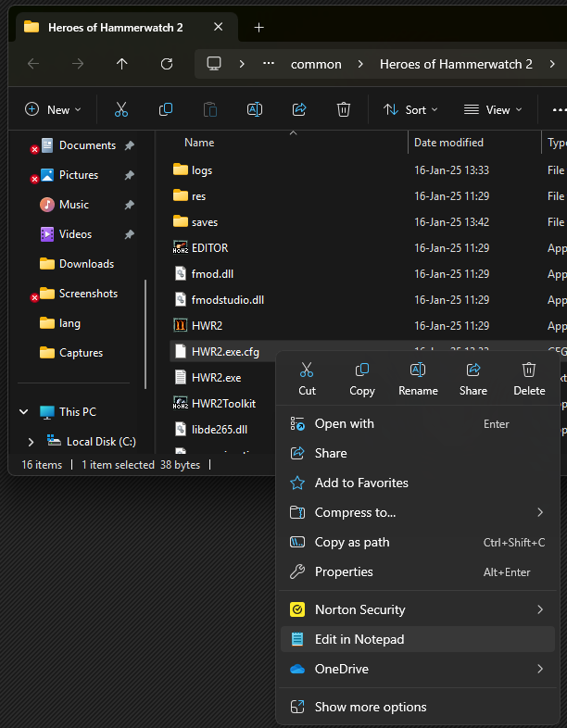
Task: Click the common breadcrumb segment
Action: [x=316, y=64]
